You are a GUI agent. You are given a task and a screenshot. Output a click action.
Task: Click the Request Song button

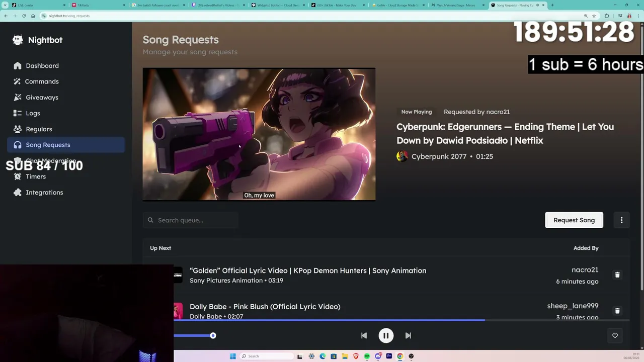tap(574, 220)
